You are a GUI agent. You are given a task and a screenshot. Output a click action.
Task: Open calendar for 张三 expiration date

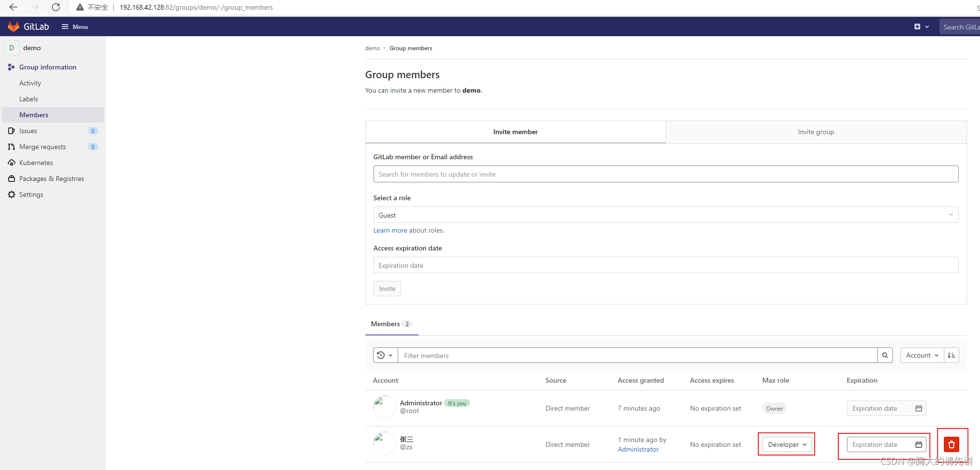919,444
